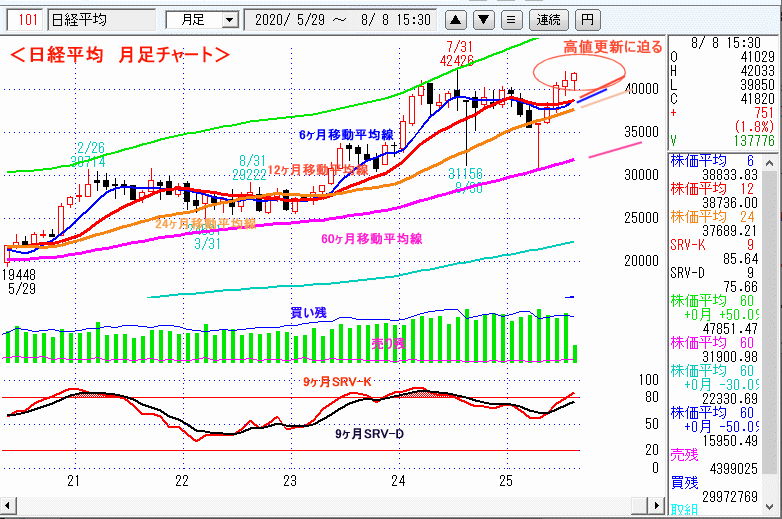Click the 円 button

tap(587, 20)
